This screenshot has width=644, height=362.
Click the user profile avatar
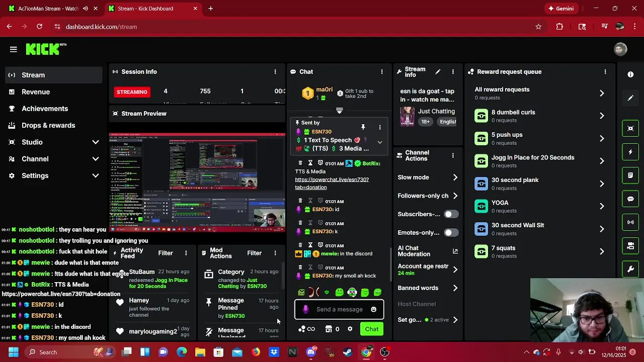click(620, 49)
